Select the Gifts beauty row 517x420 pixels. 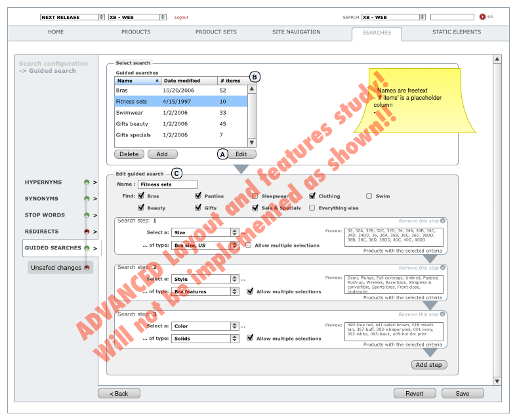pos(181,124)
